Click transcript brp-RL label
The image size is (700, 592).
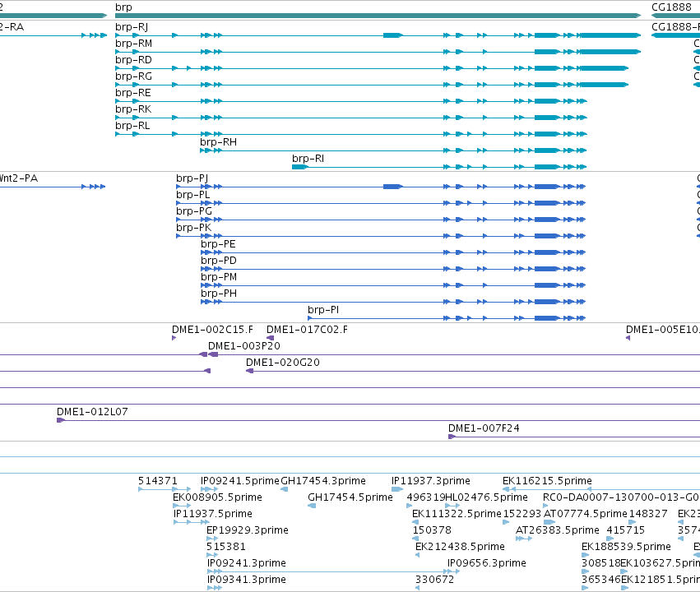click(132, 126)
